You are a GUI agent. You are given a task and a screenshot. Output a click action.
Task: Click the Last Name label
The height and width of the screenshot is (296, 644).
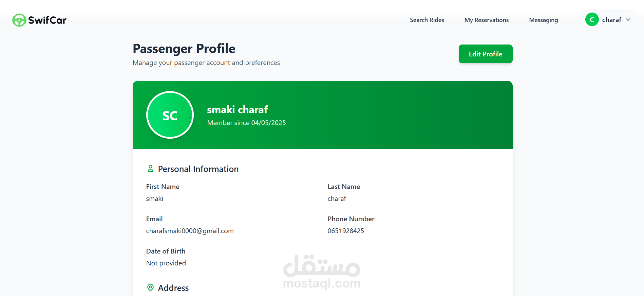point(344,187)
